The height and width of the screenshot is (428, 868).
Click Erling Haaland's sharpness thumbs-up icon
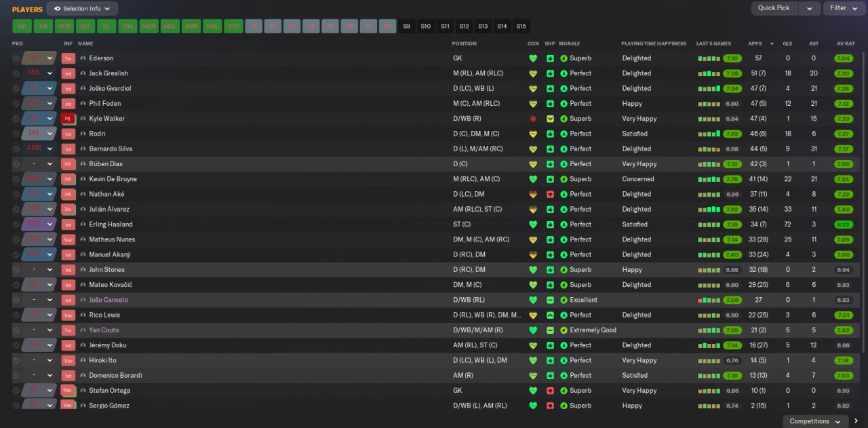(550, 225)
